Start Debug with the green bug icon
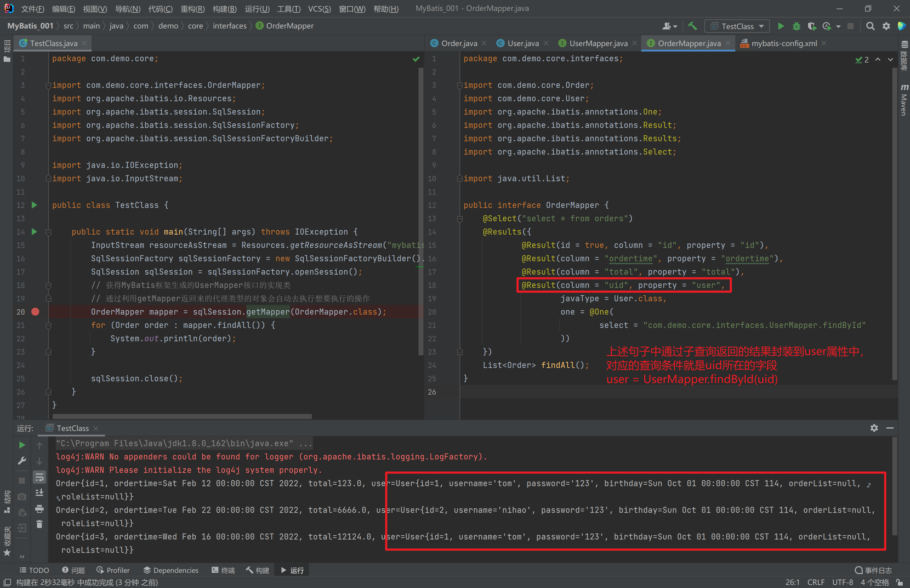 pos(796,26)
